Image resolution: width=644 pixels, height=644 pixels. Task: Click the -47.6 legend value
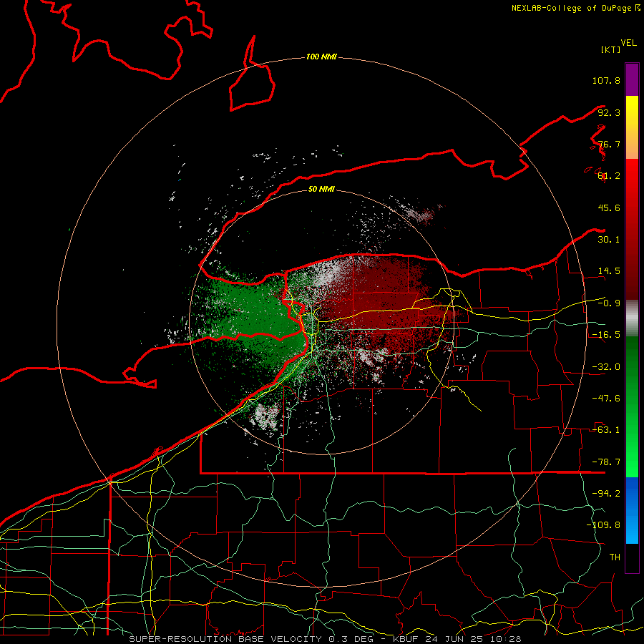tap(606, 399)
